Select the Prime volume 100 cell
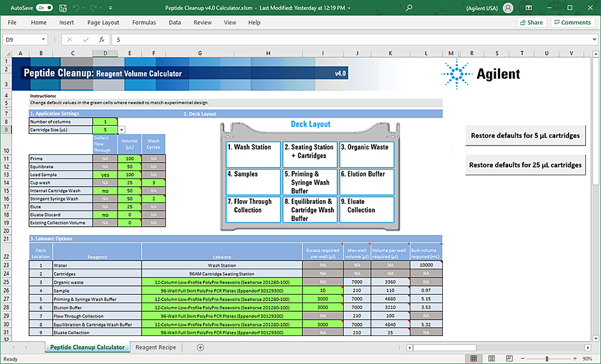The height and width of the screenshot is (364, 601). 130,159
